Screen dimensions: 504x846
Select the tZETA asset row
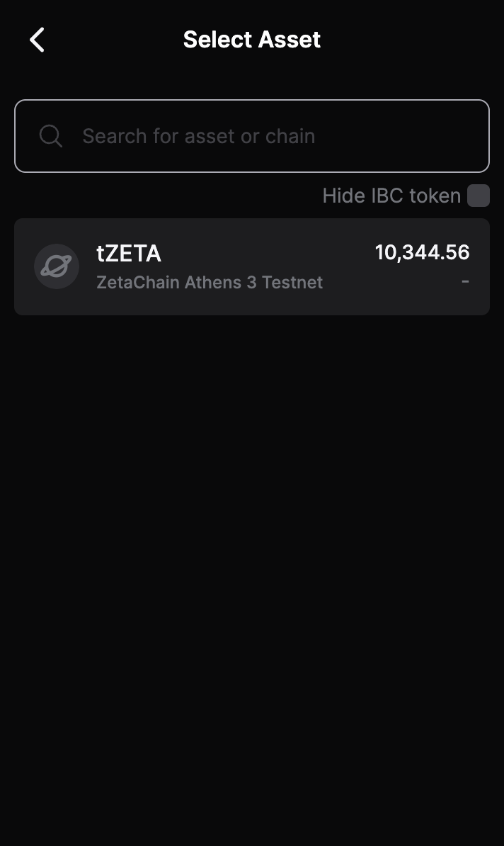[x=252, y=266]
